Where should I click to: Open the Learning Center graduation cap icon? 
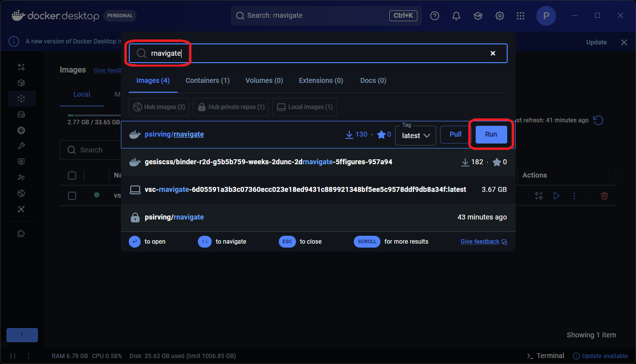point(478,16)
